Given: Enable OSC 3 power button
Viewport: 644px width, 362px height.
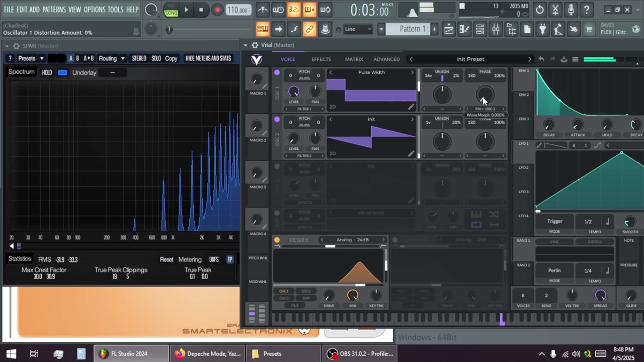Looking at the screenshot, I should pyautogui.click(x=277, y=166).
